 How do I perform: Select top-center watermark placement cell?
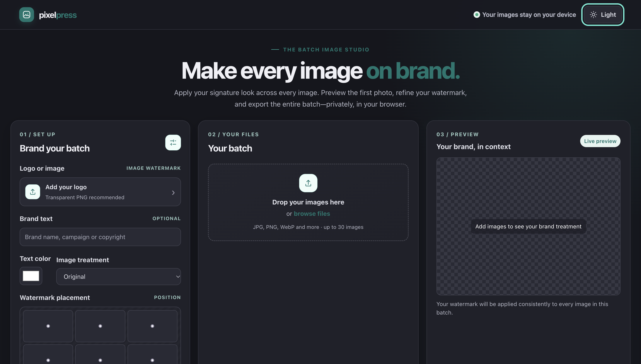coord(100,326)
